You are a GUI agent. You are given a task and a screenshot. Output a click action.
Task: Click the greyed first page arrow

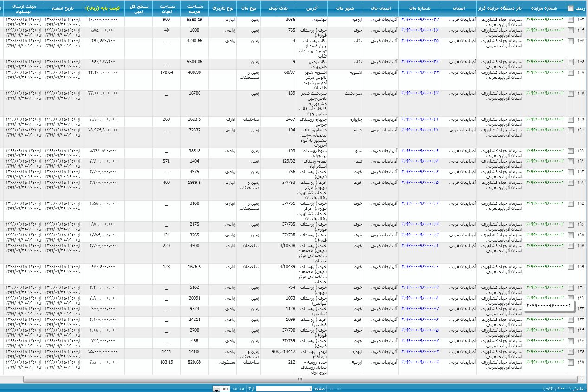[x=339, y=389]
